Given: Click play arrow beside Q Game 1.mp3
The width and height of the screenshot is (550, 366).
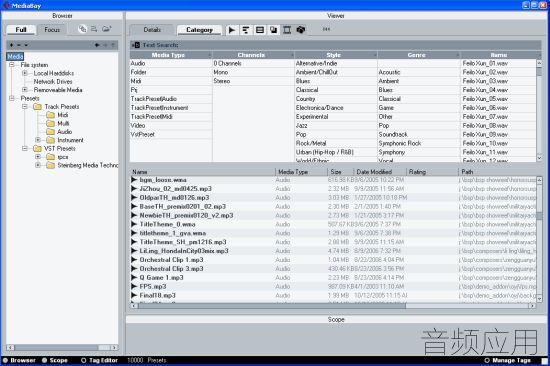Looking at the screenshot, I should tap(134, 278).
